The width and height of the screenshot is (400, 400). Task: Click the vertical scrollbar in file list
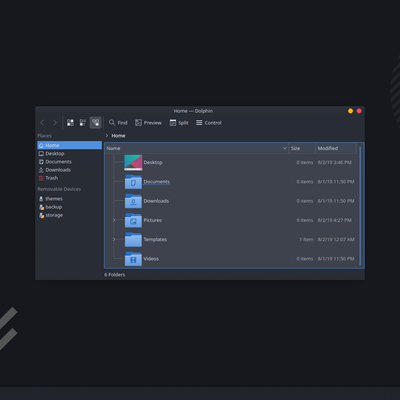(360, 206)
